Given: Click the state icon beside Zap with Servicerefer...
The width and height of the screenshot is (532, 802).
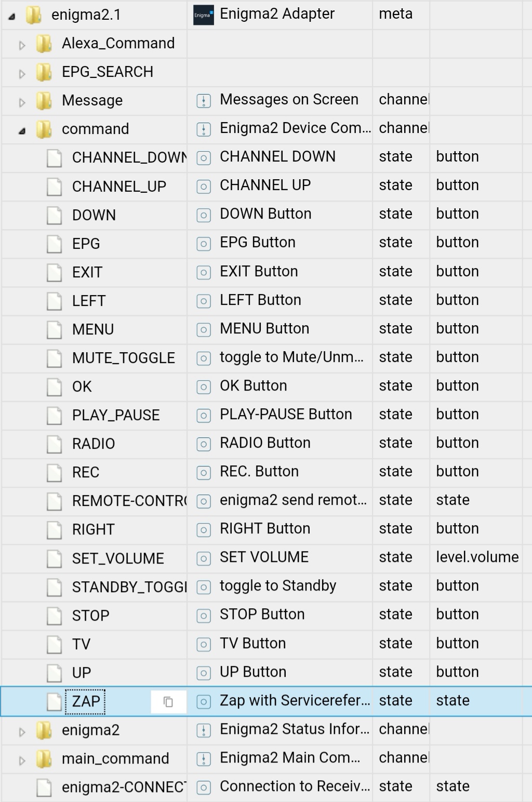Looking at the screenshot, I should pyautogui.click(x=204, y=702).
